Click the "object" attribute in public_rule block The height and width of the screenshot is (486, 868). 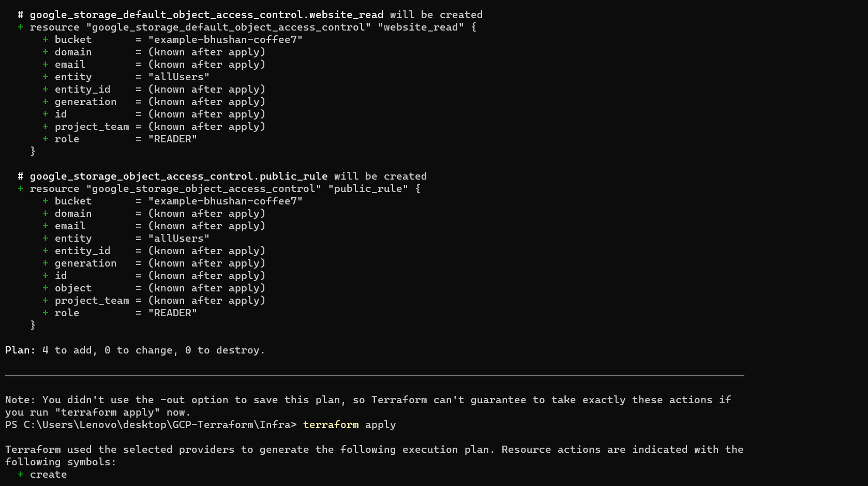pos(73,288)
